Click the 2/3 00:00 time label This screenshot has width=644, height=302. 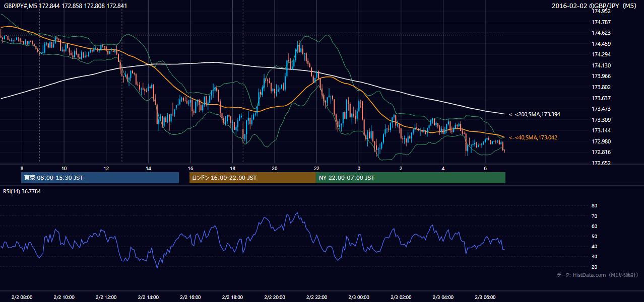point(359,297)
